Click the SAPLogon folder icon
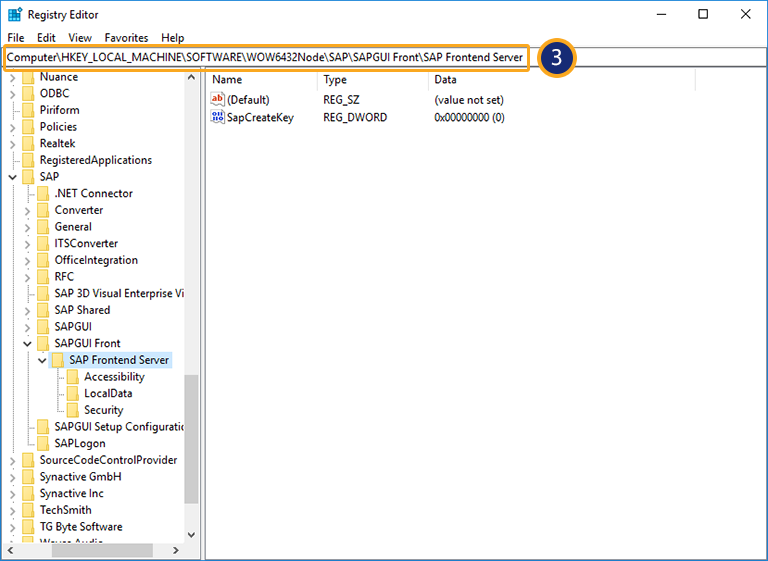Image resolution: width=768 pixels, height=561 pixels. (43, 443)
